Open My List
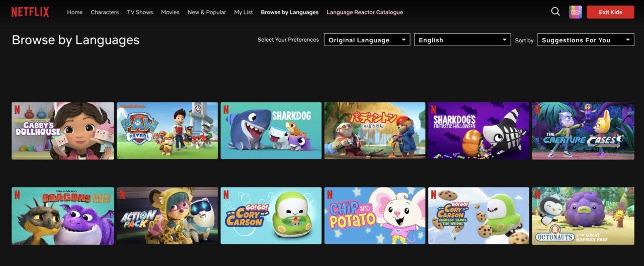644x266 pixels. (244, 12)
